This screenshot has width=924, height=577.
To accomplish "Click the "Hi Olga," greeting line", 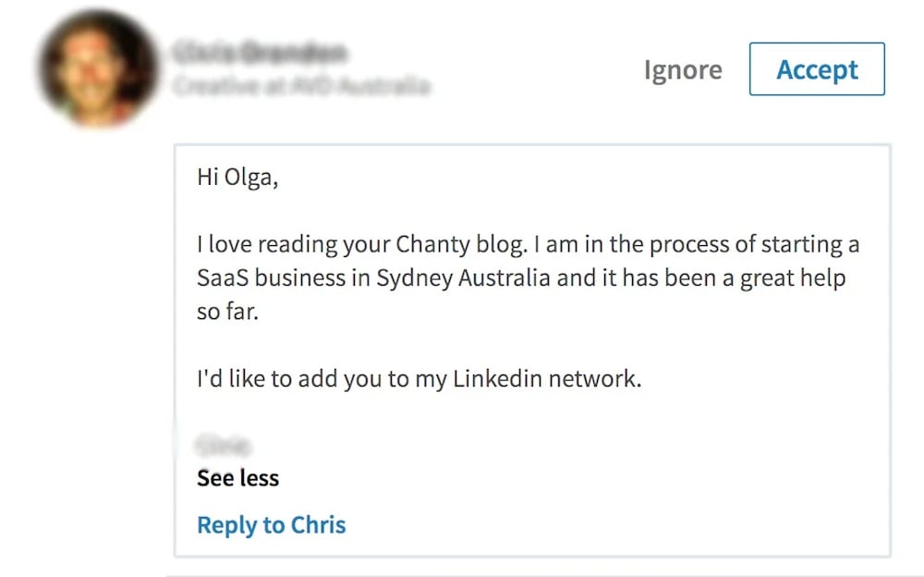I will point(237,177).
